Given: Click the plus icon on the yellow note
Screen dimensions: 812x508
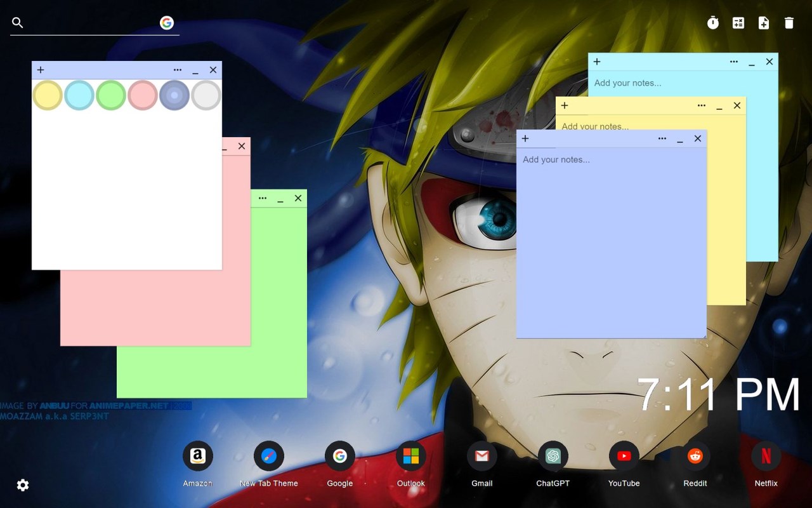Looking at the screenshot, I should (x=565, y=105).
